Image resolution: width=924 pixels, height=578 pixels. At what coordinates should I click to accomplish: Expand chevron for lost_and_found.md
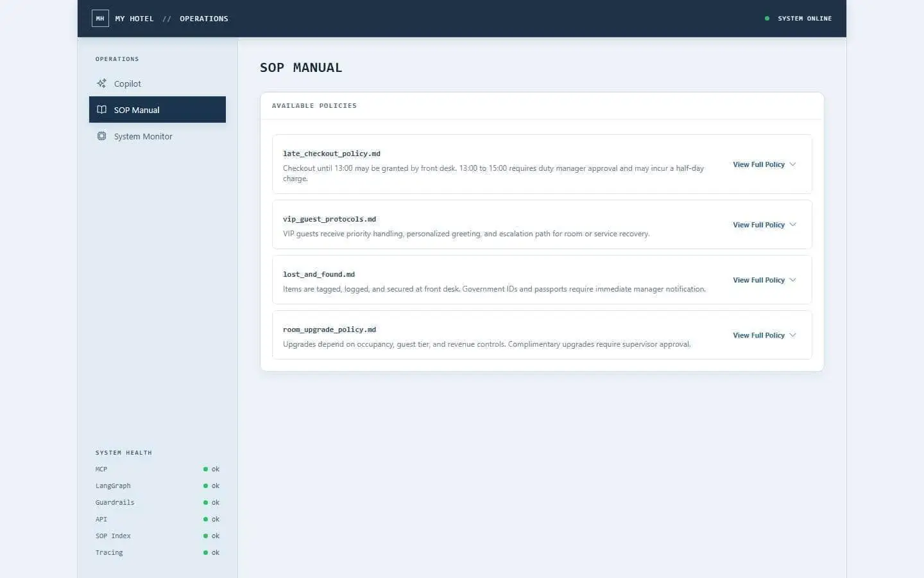[792, 280]
